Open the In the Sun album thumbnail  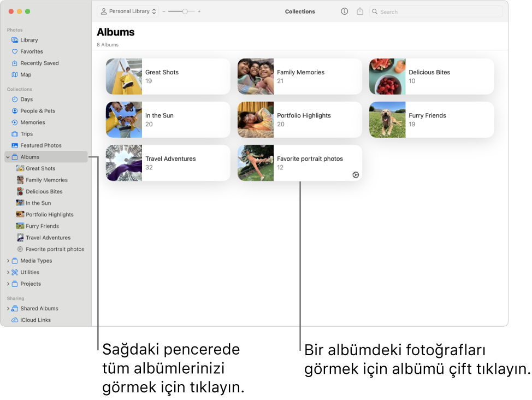click(124, 120)
